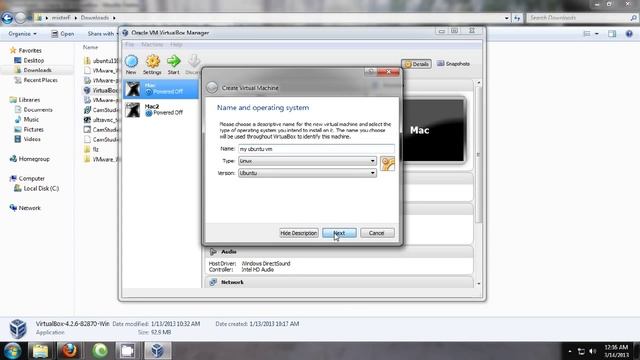Viewport: 640px width, 360px height.
Task: Open VirtualBox Settings gear icon
Action: point(153,62)
